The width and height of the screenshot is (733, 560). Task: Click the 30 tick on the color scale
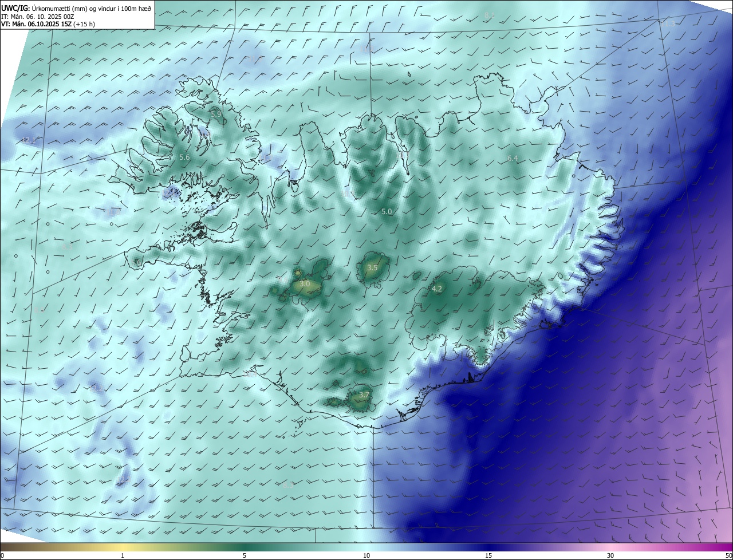(610, 555)
